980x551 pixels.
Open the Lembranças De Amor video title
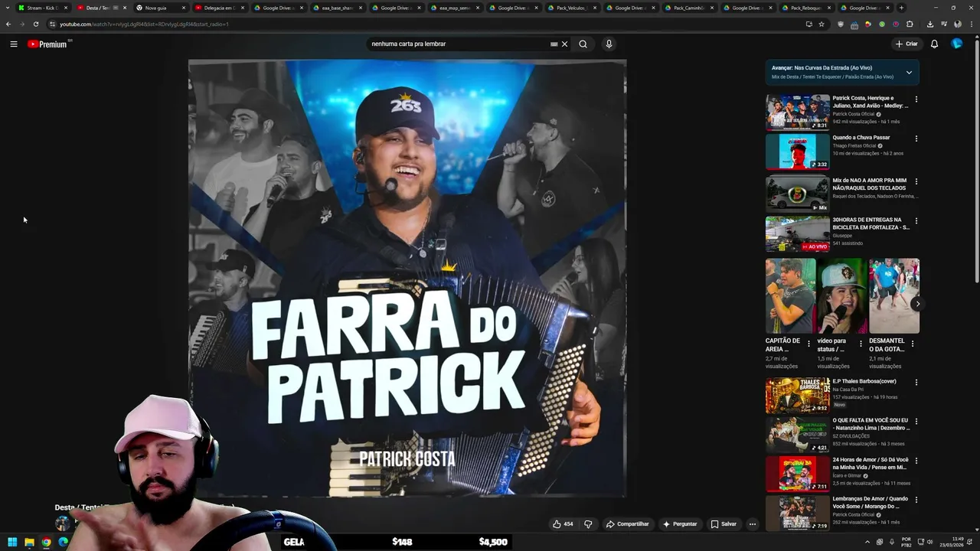871,502
